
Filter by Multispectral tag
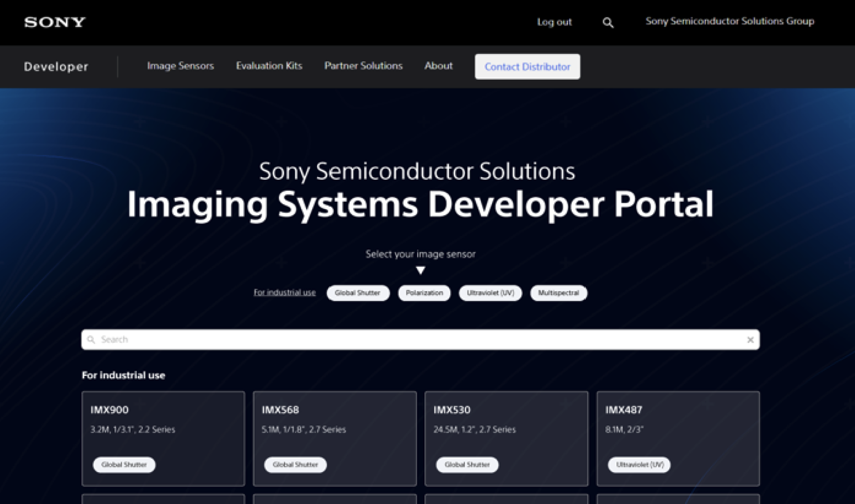[558, 293]
